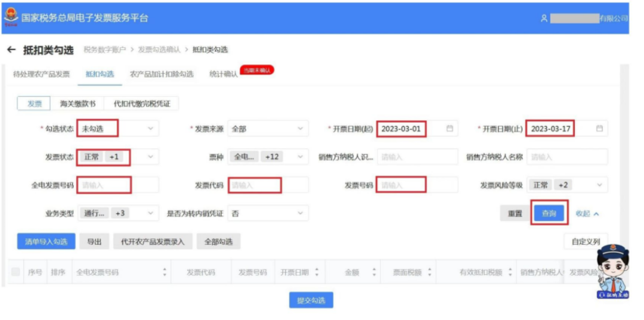Click the user account icon in header
This screenshot has width=644, height=320.
coord(544,18)
